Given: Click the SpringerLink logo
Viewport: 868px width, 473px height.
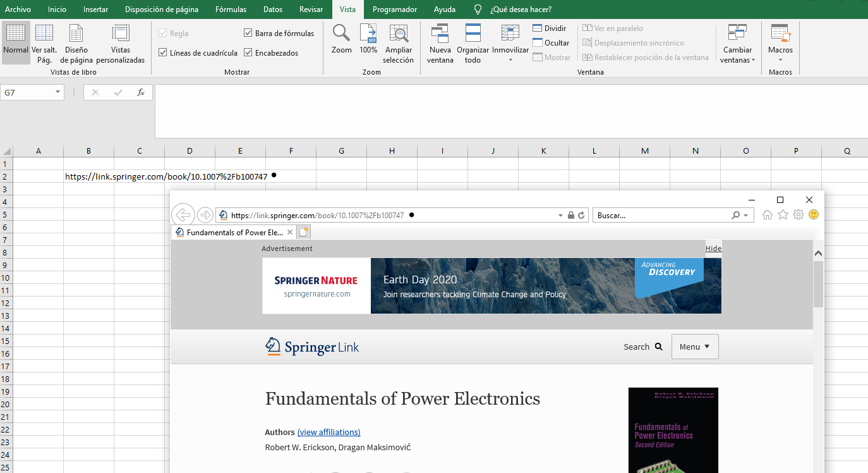Looking at the screenshot, I should (312, 347).
